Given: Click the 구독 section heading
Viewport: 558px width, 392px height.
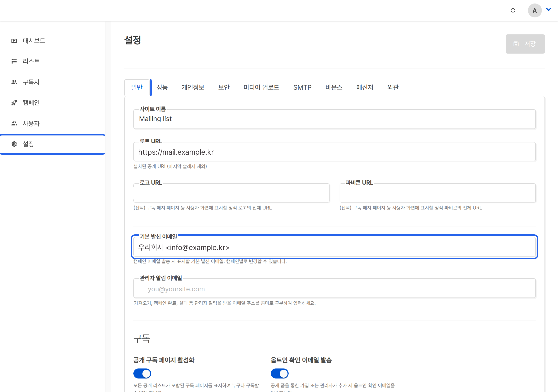Looking at the screenshot, I should [x=142, y=338].
